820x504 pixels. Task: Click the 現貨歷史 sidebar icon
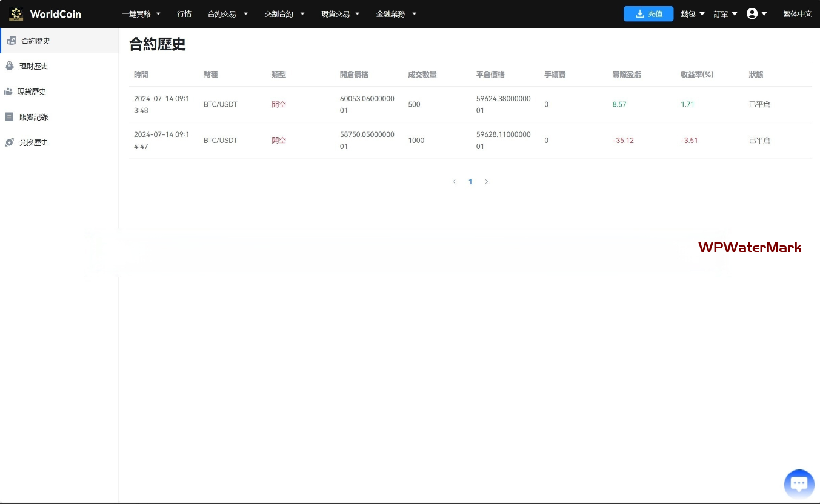[8, 91]
